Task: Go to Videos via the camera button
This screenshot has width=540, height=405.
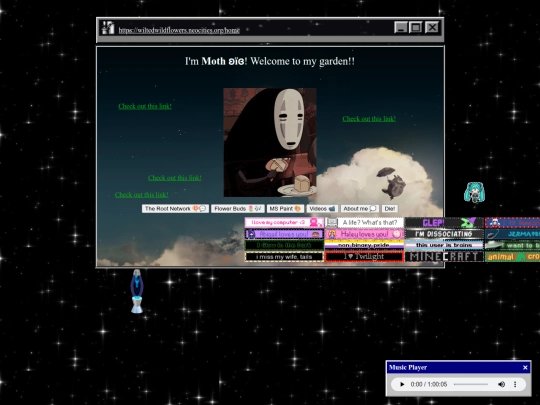Action: point(322,209)
